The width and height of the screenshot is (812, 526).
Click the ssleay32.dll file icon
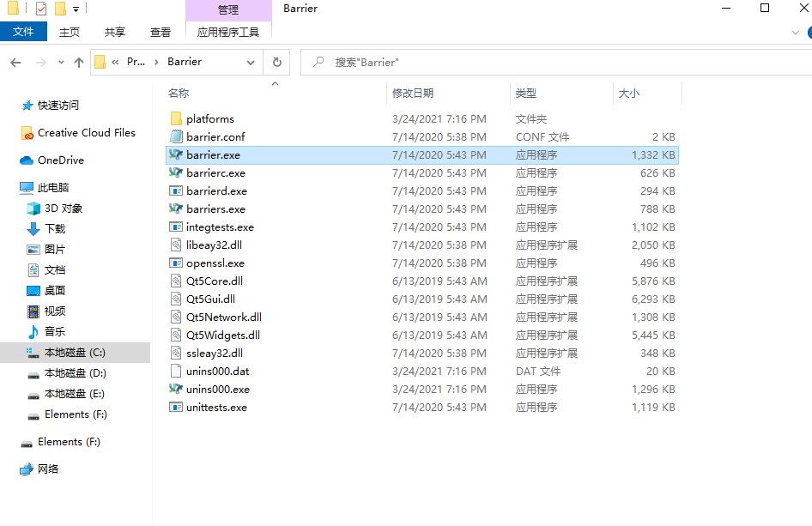[176, 353]
